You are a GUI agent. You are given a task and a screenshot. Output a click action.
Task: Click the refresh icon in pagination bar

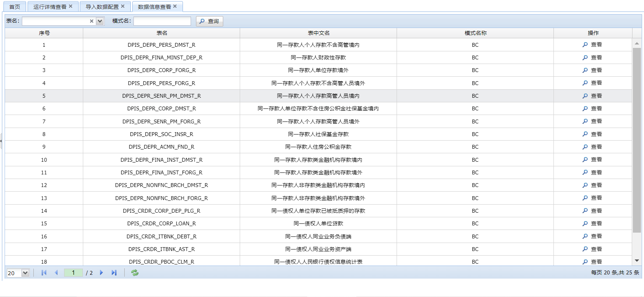(135, 273)
